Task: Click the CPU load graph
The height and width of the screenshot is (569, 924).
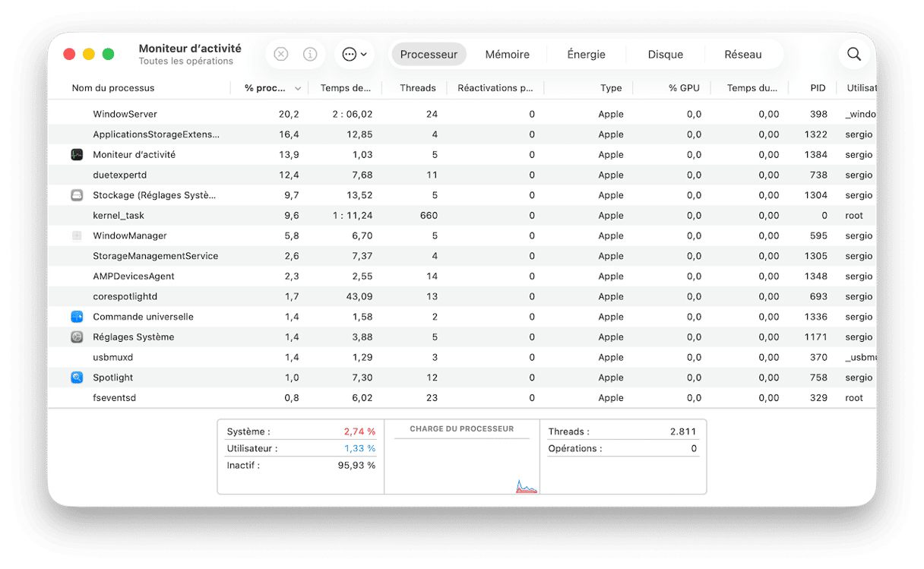Action: (x=461, y=465)
